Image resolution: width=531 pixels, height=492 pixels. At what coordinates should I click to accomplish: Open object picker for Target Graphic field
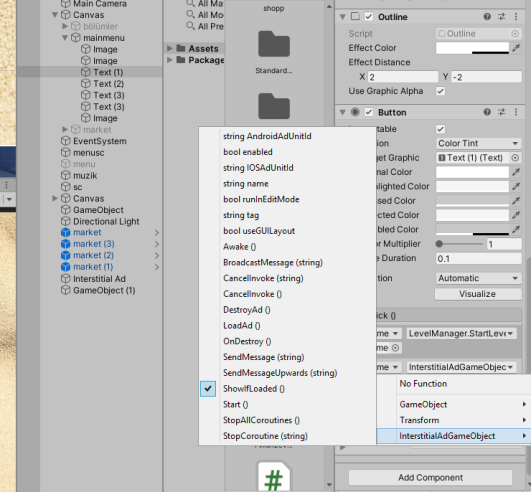[515, 158]
